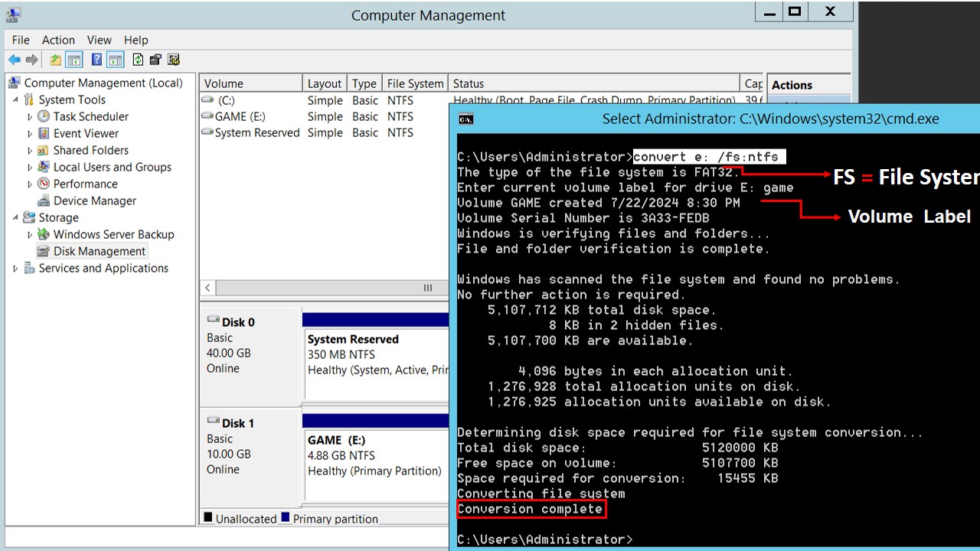980x551 pixels.
Task: Collapse the Storage tree node
Action: tap(15, 218)
